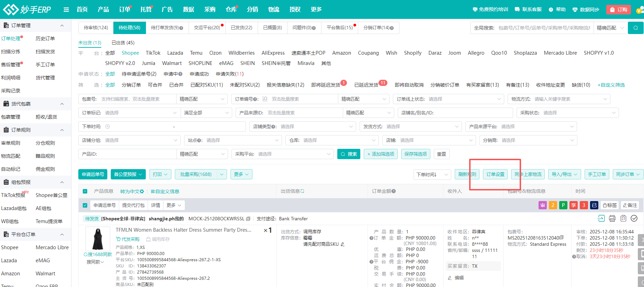This screenshot has height=287, width=644.
Task: Filter platform by TikTok
Action: point(153,53)
